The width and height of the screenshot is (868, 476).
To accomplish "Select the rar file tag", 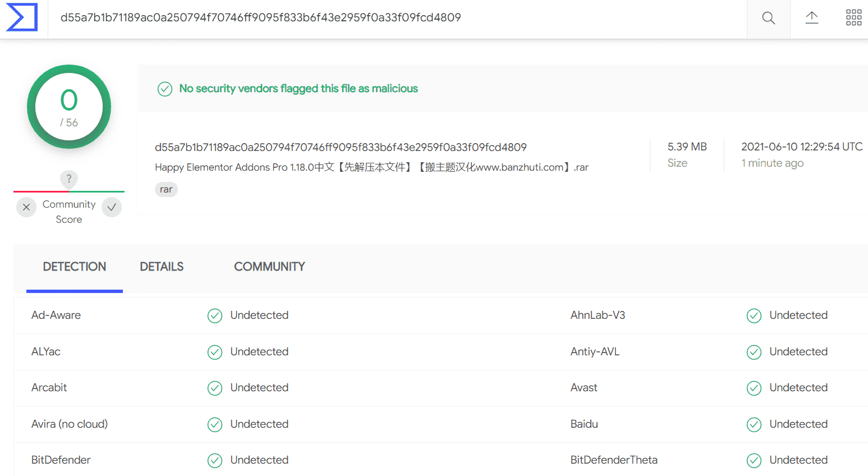I will click(166, 190).
